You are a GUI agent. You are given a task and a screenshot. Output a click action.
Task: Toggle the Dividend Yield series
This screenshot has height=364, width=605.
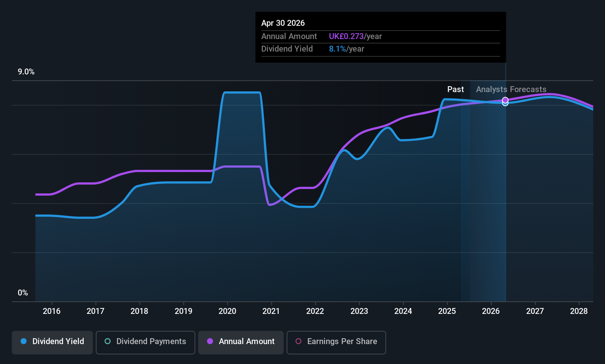[x=52, y=343]
